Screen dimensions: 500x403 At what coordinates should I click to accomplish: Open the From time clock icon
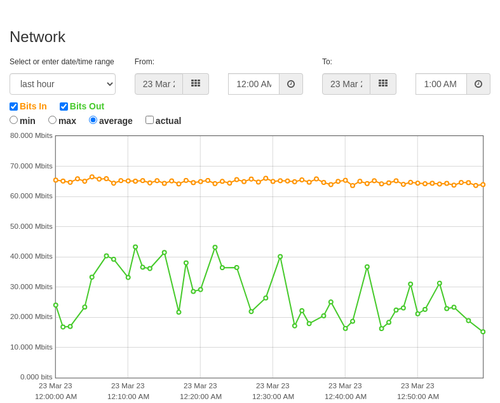pyautogui.click(x=291, y=84)
